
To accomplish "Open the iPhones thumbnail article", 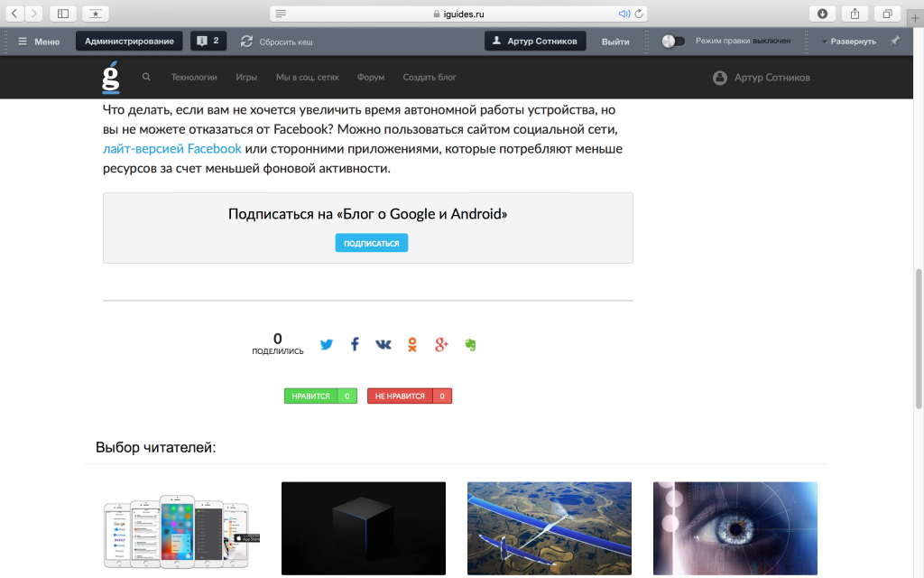I will click(x=177, y=528).
